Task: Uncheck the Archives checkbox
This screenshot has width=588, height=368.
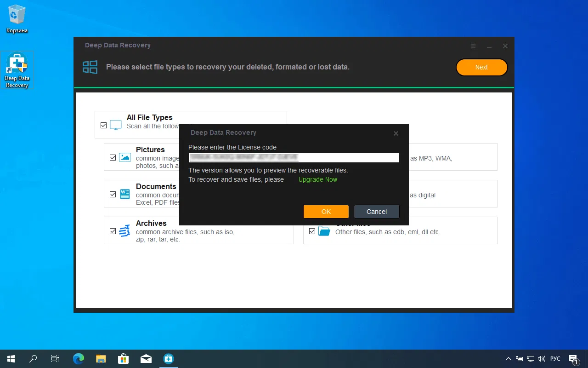Action: point(113,231)
